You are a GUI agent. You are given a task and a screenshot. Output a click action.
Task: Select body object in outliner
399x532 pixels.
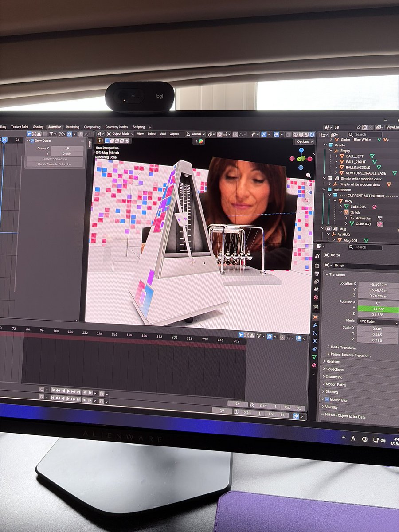point(348,201)
